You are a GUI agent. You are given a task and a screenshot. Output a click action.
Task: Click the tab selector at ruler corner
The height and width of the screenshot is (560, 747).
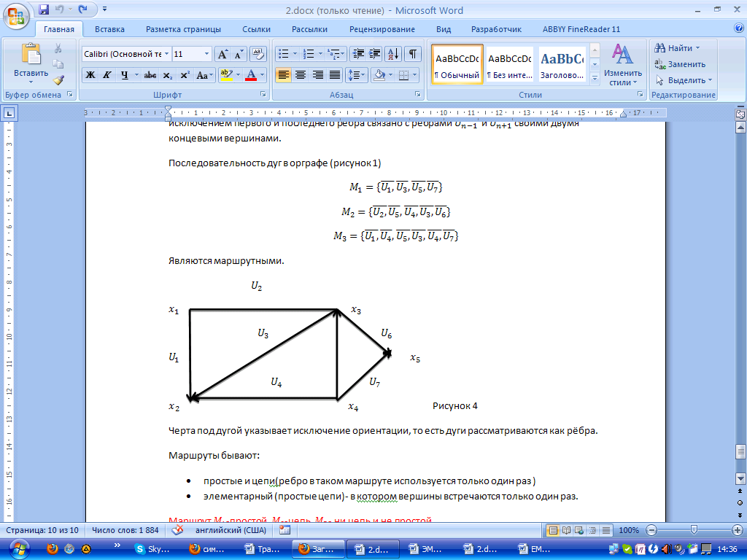tap(9, 113)
